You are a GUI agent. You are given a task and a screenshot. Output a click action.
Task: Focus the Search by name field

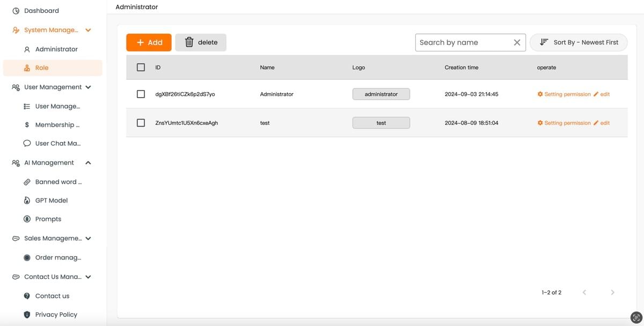(x=462, y=42)
